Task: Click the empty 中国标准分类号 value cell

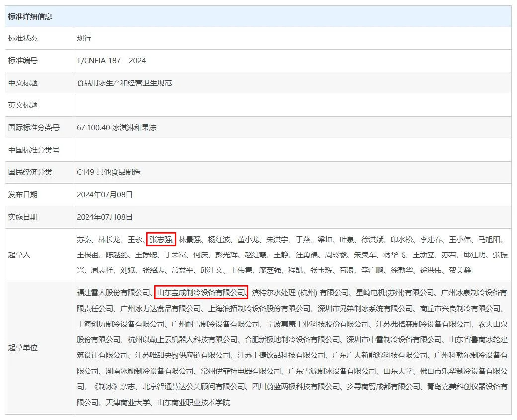Action: pos(292,150)
